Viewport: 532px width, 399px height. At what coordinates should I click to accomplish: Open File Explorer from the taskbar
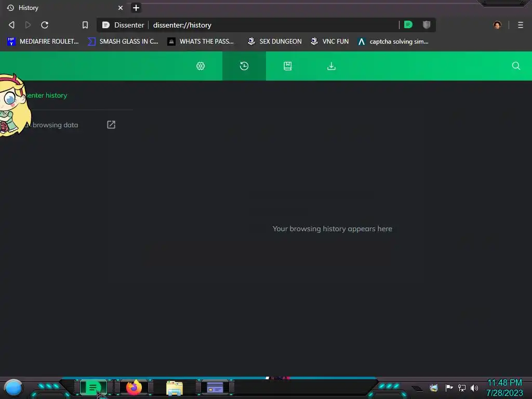click(175, 388)
